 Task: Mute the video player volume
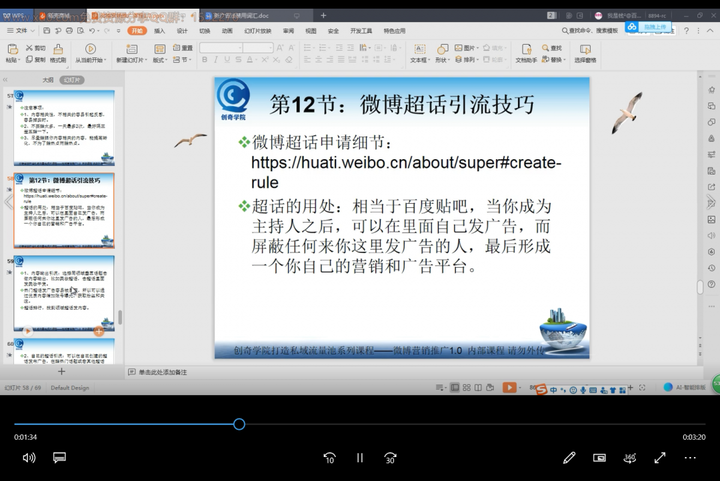pyautogui.click(x=29, y=458)
